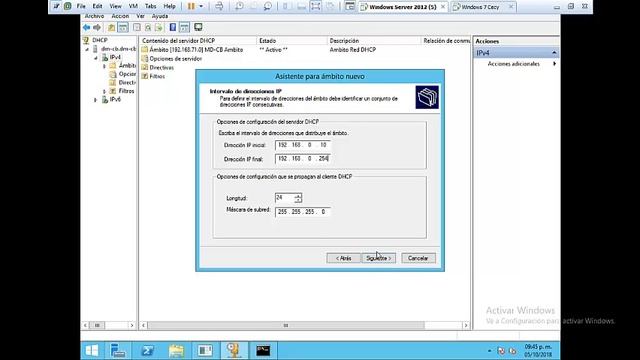Open the Acción menu in DHCP console
Screen dimensions: 640x360
pyautogui.click(x=120, y=16)
